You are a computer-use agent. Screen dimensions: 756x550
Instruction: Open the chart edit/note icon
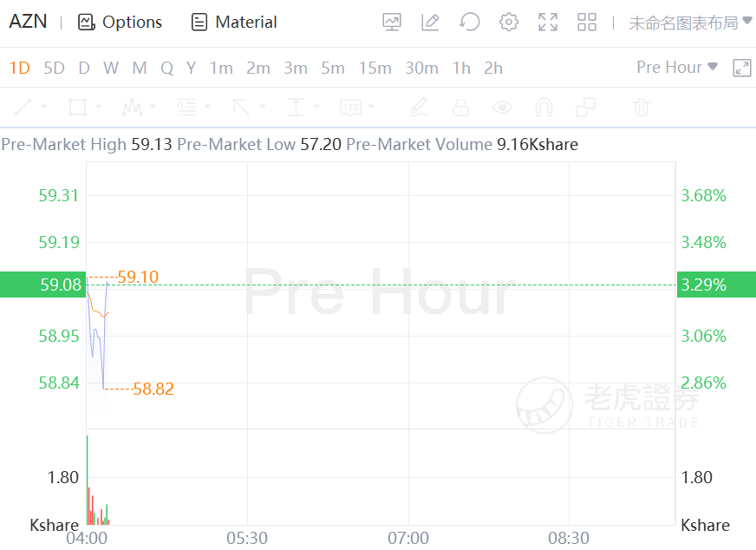430,23
